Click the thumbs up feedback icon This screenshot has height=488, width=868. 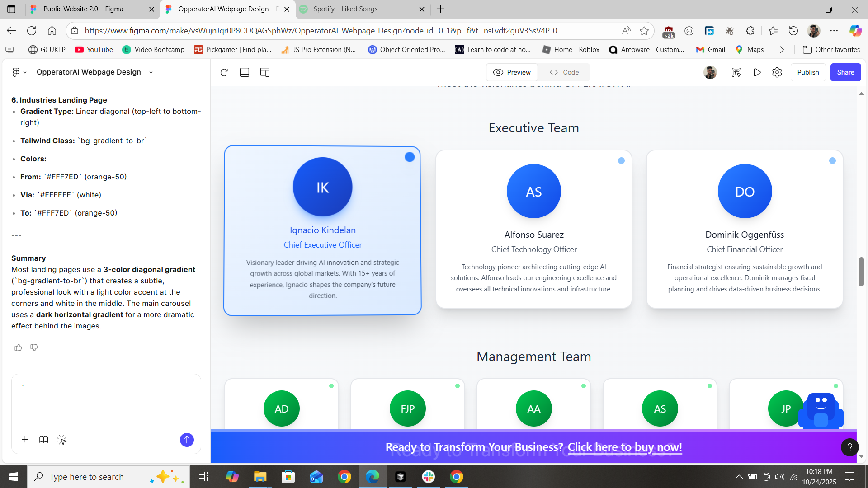[x=18, y=347]
